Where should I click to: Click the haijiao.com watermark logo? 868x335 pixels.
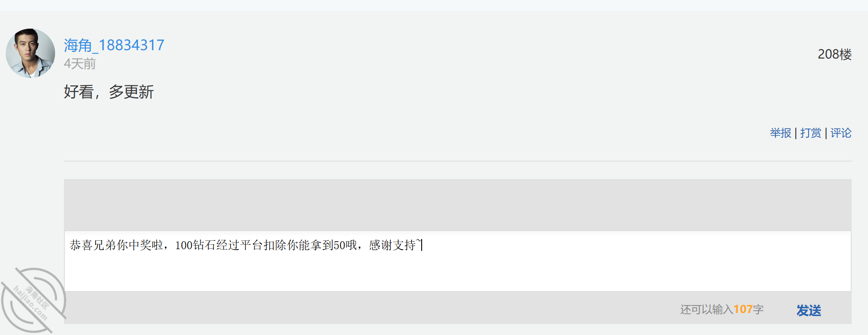(33, 300)
